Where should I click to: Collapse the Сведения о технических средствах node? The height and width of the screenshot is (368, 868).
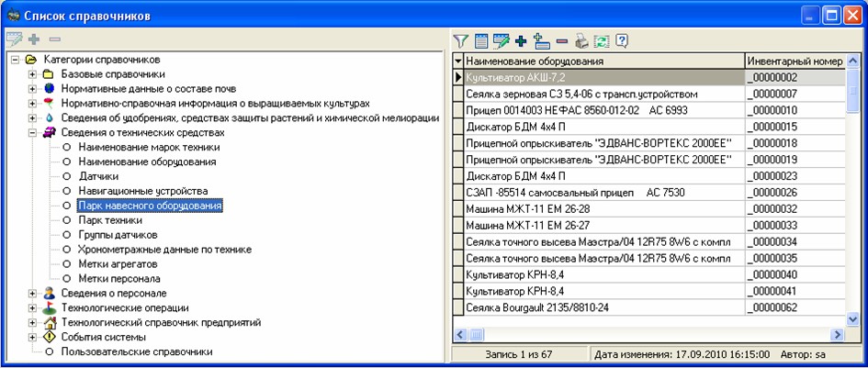(x=33, y=133)
